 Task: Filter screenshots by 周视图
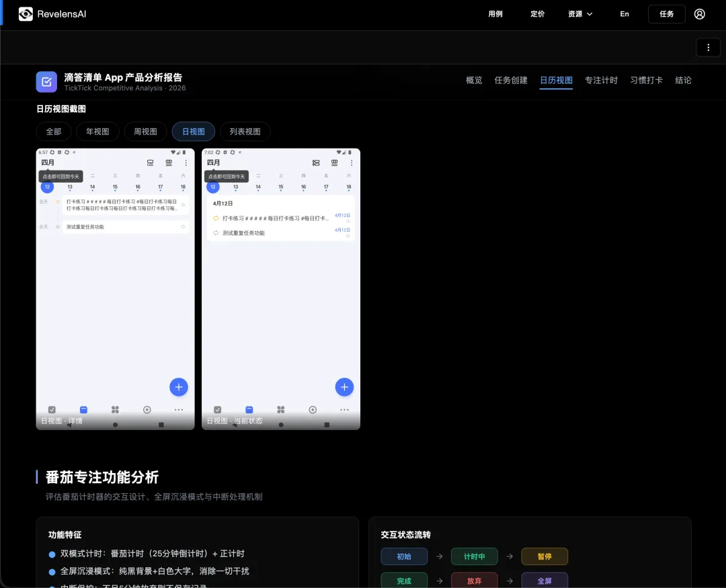click(145, 132)
